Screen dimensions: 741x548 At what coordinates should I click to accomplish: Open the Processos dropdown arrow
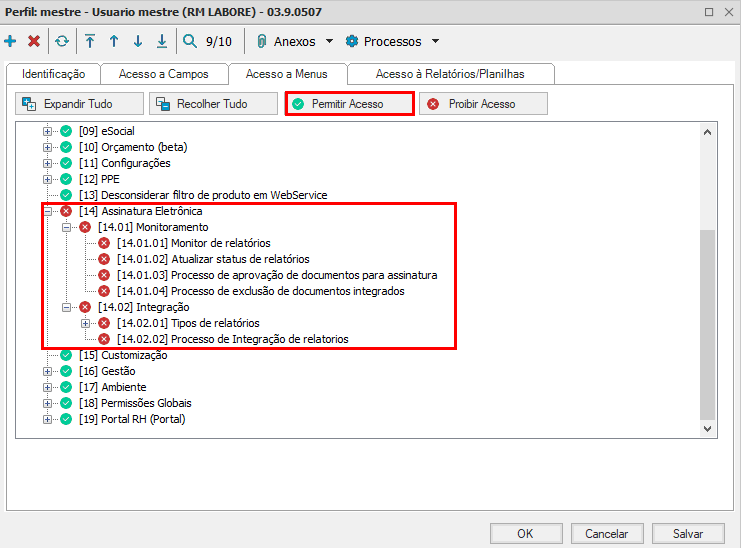coord(436,41)
